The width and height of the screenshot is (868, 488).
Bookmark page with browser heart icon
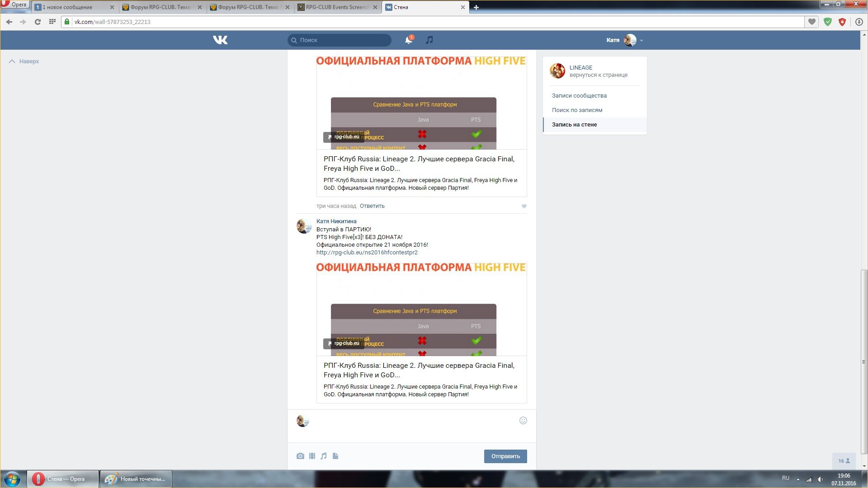812,22
